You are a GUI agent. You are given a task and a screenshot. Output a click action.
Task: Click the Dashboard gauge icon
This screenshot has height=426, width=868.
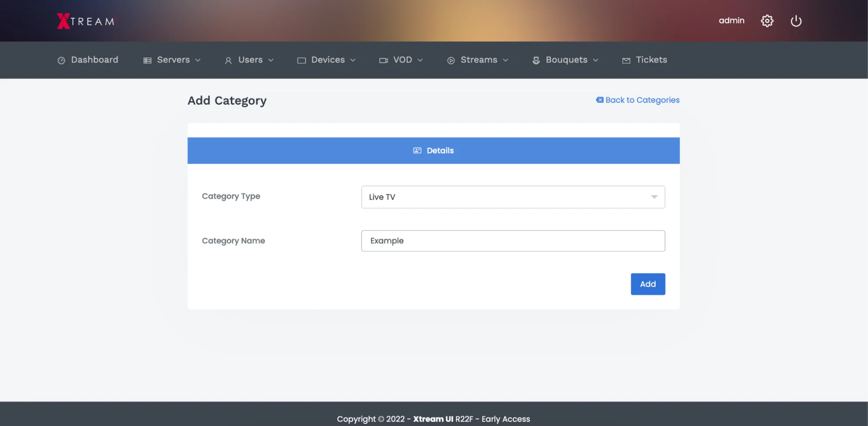pyautogui.click(x=61, y=60)
